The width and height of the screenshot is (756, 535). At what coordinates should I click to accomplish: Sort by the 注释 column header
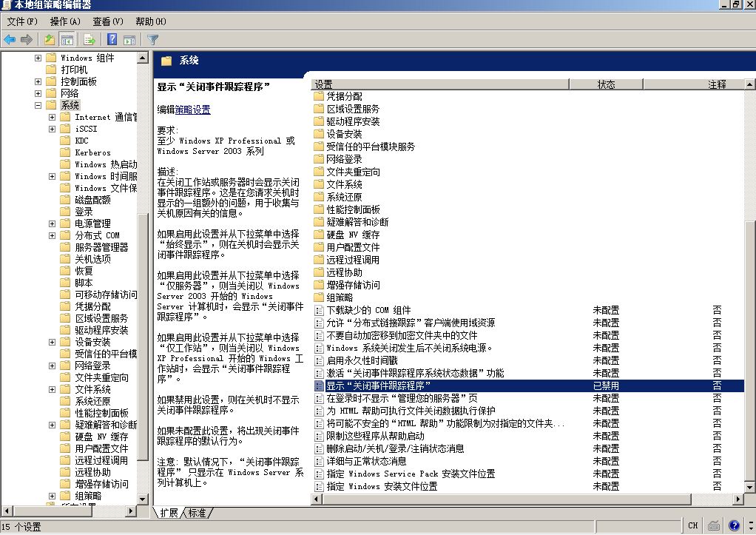[694, 84]
